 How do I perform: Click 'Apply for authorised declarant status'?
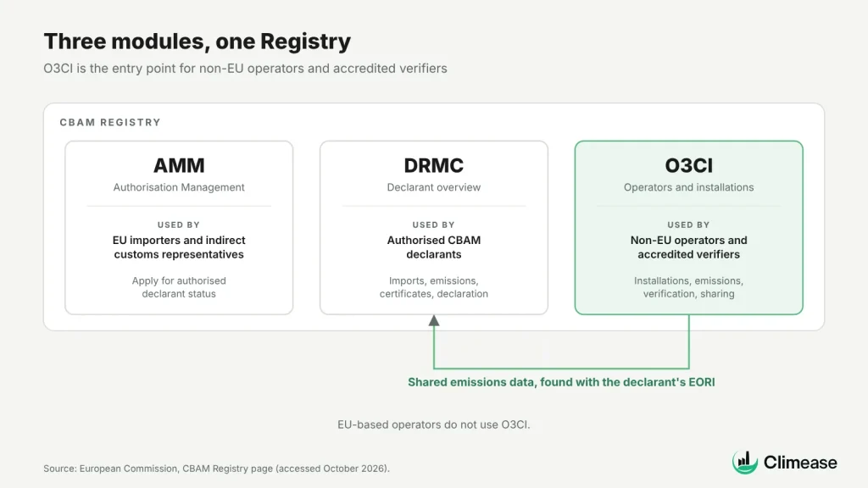click(179, 287)
